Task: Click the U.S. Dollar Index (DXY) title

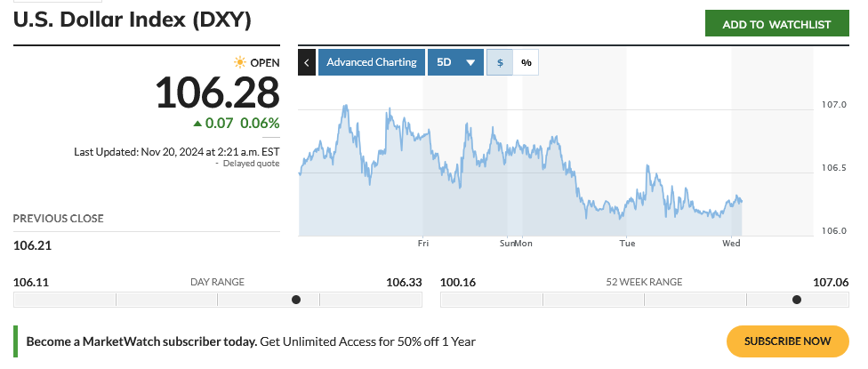Action: 132,20
